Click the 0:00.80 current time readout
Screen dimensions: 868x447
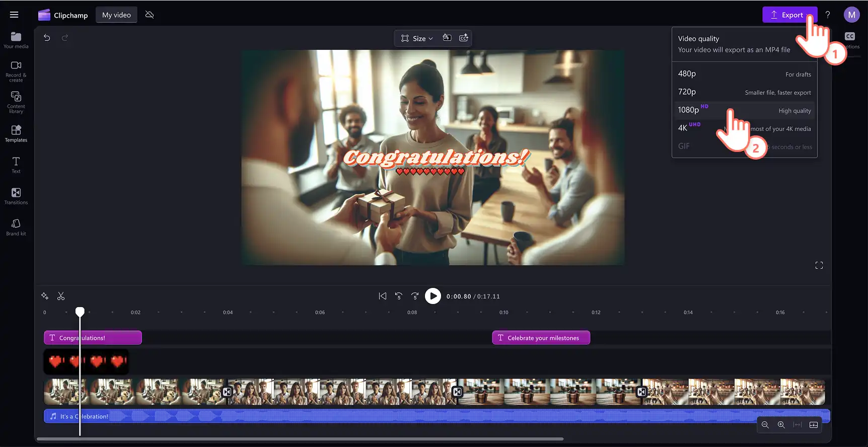459,296
